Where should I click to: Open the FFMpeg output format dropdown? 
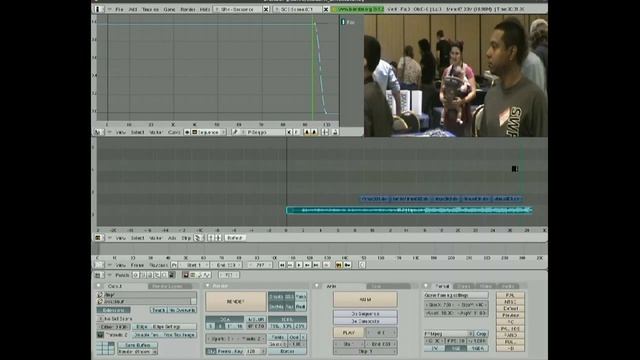(x=448, y=334)
